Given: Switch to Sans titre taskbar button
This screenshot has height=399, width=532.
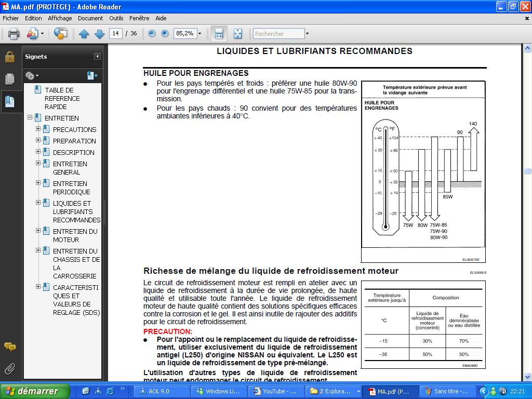Looking at the screenshot, I should [447, 391].
